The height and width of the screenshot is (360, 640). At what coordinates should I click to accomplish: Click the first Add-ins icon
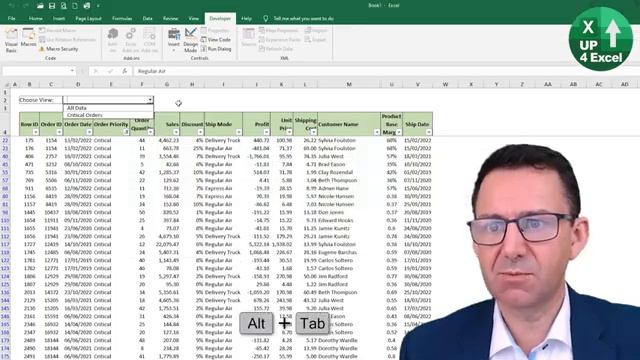113,40
